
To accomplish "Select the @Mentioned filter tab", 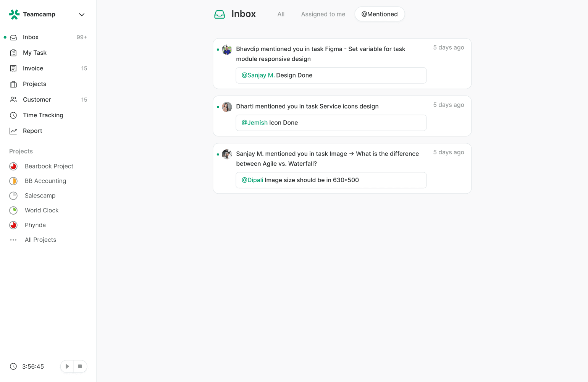I will (380, 14).
